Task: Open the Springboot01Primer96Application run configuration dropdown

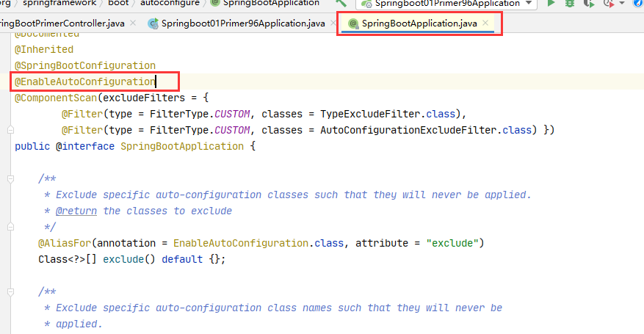Action: [446, 4]
